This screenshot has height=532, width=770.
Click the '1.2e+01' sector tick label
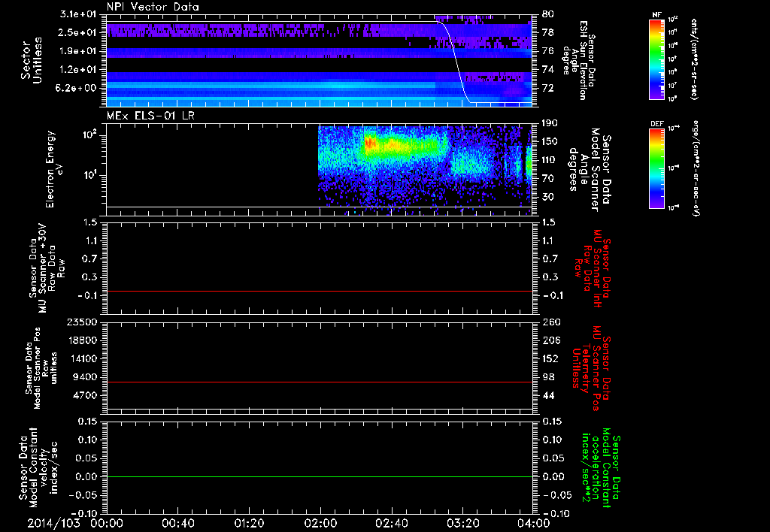[x=78, y=70]
